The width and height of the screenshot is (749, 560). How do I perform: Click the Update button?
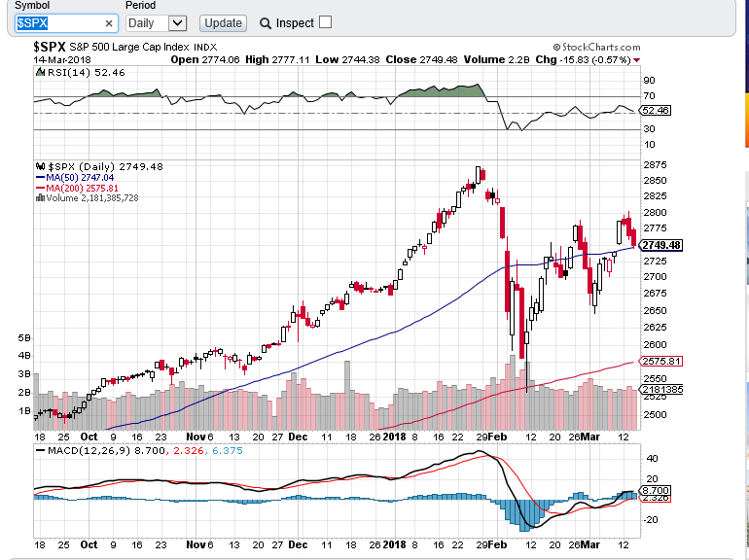click(x=223, y=23)
